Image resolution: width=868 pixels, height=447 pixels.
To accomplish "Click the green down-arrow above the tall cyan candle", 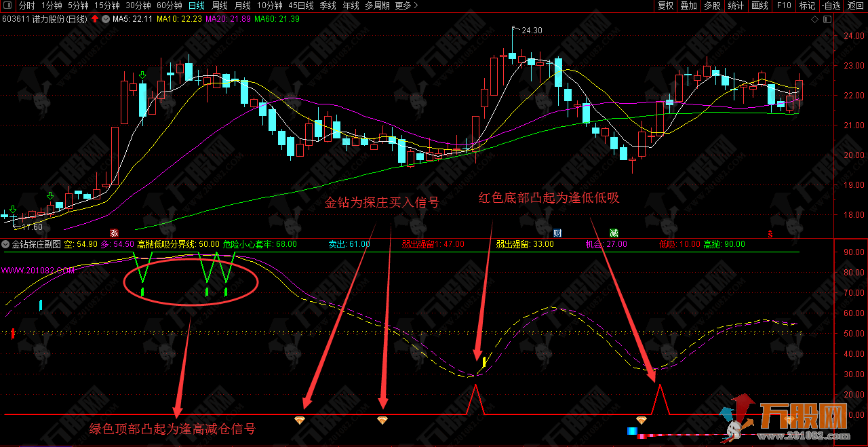I will (x=142, y=75).
